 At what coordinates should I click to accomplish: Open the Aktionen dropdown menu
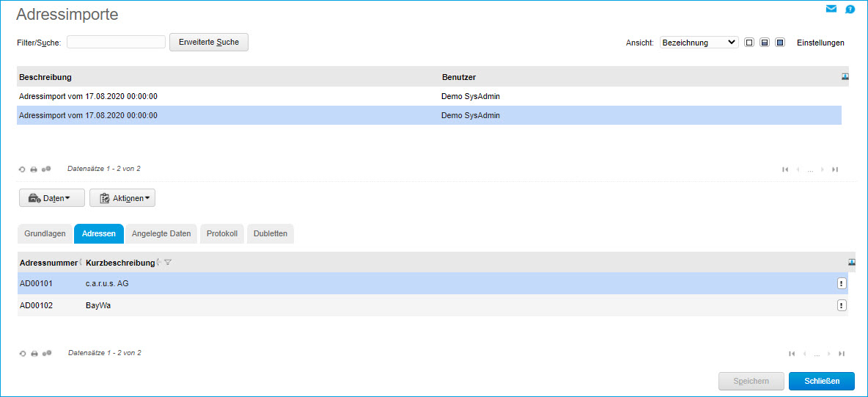pyautogui.click(x=122, y=198)
